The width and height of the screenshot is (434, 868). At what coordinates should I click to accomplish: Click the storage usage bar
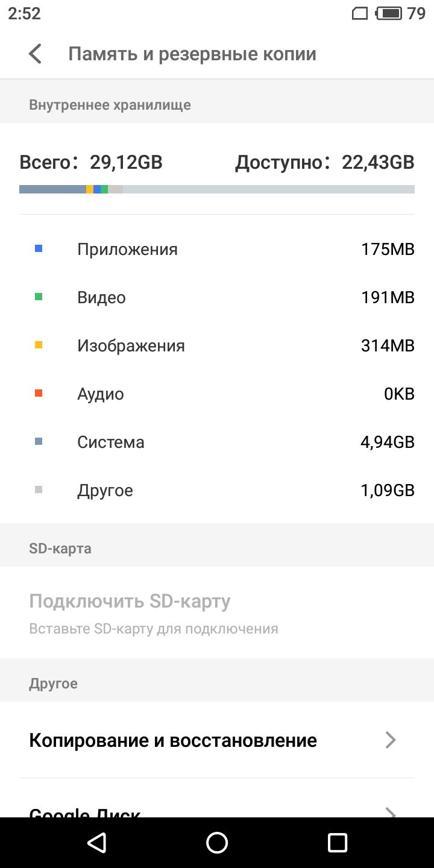(217, 189)
